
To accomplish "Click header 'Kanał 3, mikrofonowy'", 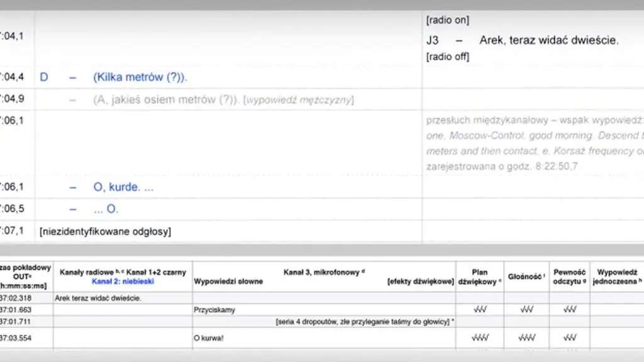I will [324, 273].
